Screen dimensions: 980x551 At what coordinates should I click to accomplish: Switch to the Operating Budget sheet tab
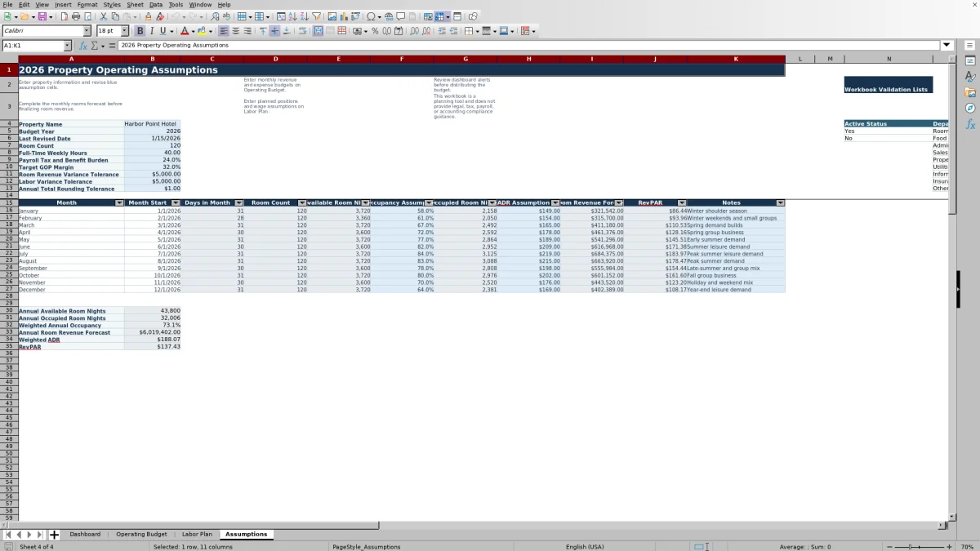pyautogui.click(x=141, y=535)
